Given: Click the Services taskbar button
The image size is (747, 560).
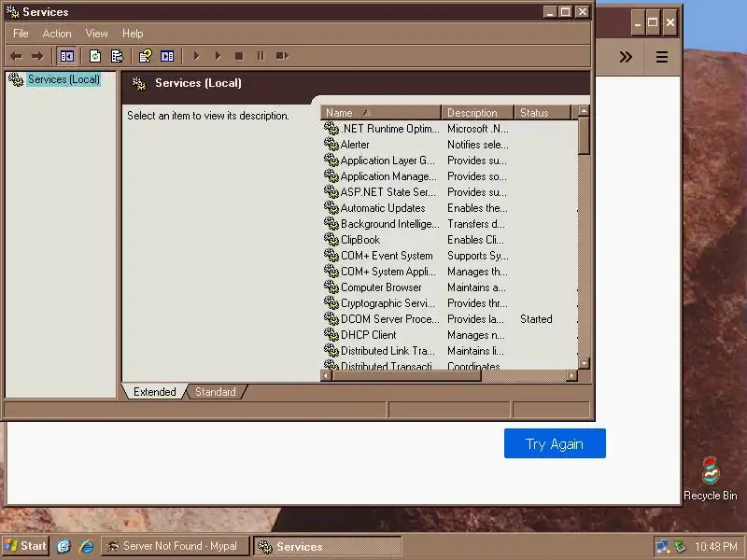Looking at the screenshot, I should tap(328, 546).
